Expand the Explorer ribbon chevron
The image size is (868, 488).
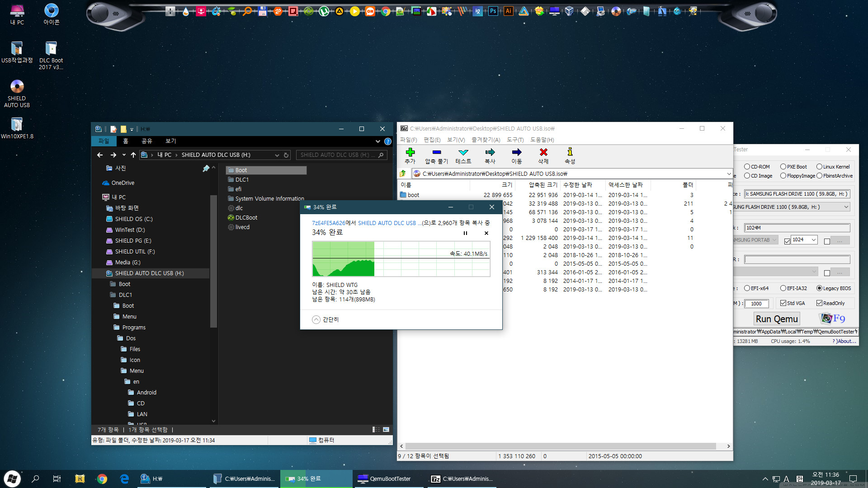coord(377,141)
